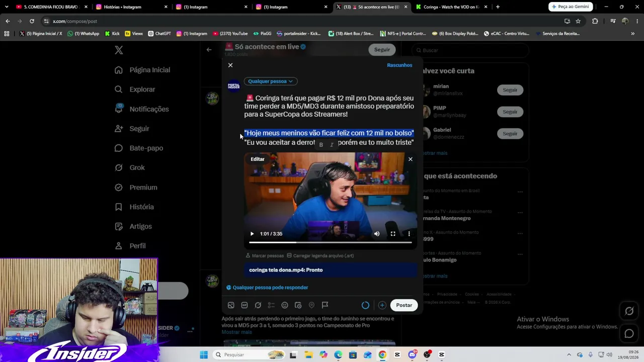Open video preview more options menu
Viewport: 644px width, 362px height.
[409, 234]
